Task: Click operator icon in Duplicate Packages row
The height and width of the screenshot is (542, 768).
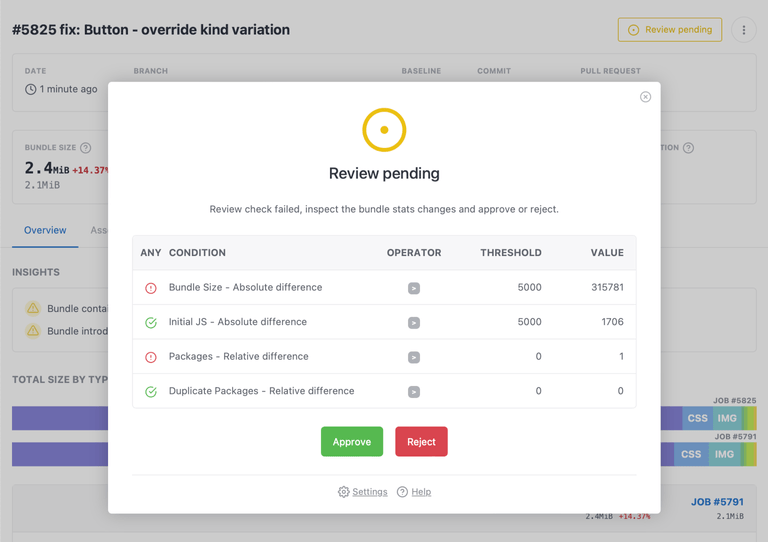Action: [414, 392]
